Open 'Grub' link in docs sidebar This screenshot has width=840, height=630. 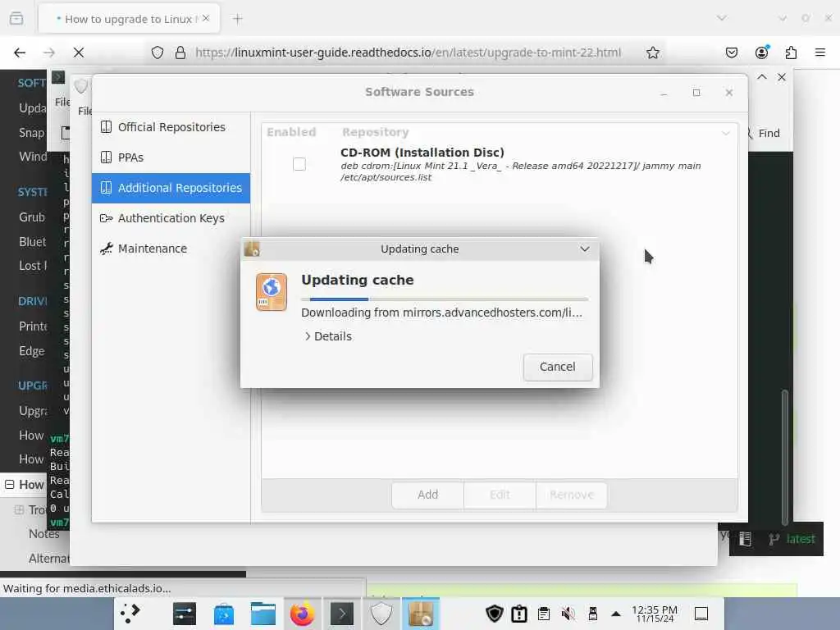coord(32,217)
